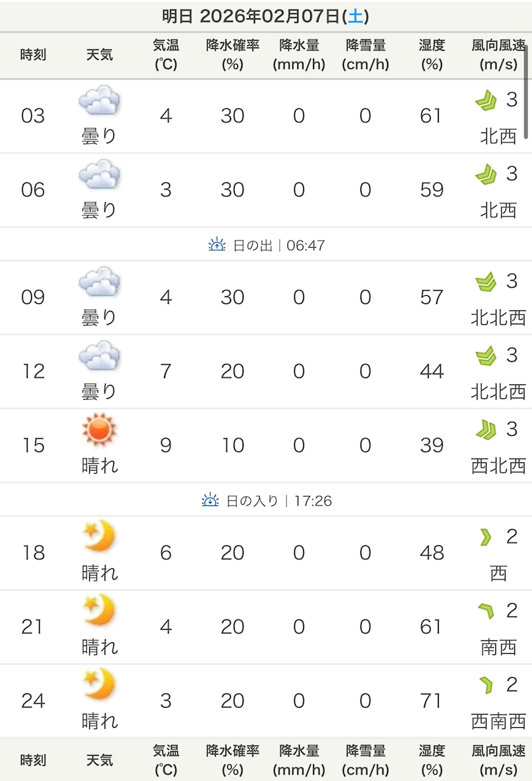
Task: Click the bottom 湿度 column header
Action: coord(431,760)
